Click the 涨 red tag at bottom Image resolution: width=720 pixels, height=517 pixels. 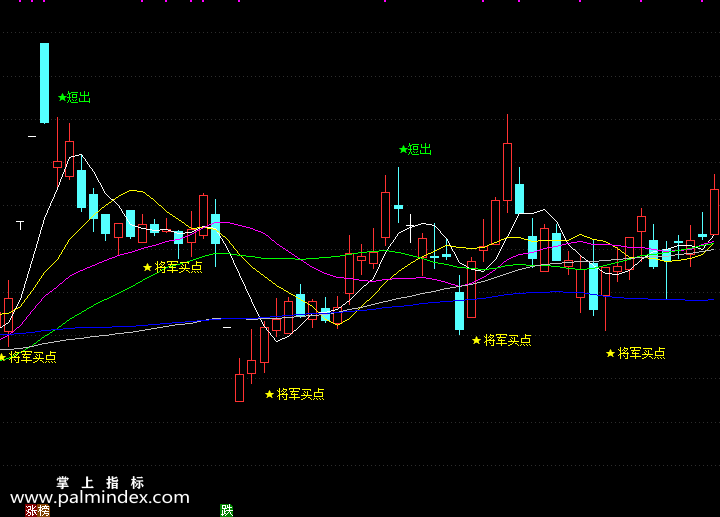click(31, 511)
